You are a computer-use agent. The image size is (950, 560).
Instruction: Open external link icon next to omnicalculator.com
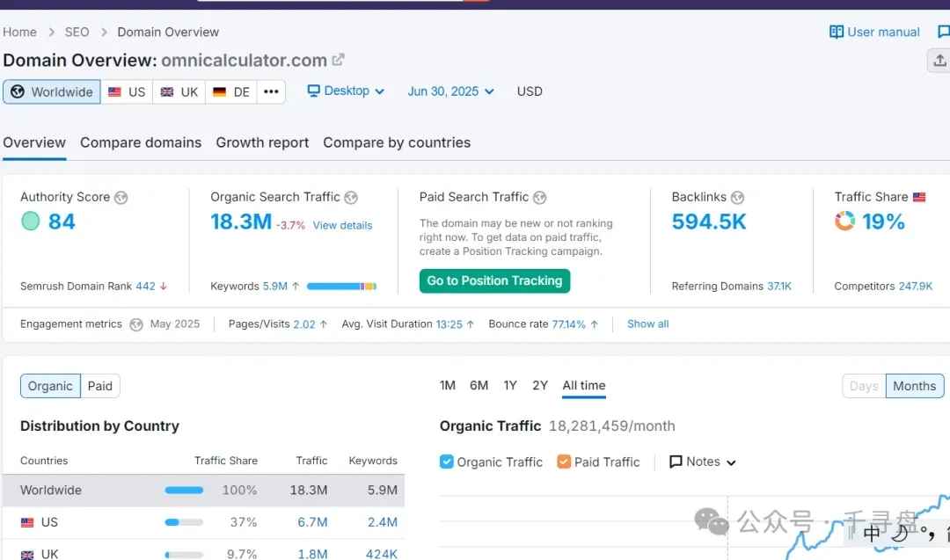[338, 60]
